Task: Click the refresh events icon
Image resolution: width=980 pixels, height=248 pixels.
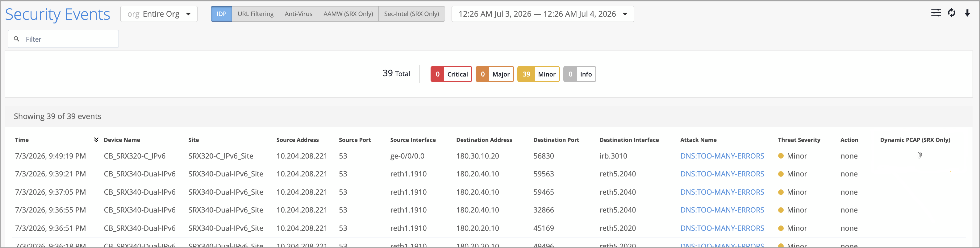Action: tap(952, 13)
